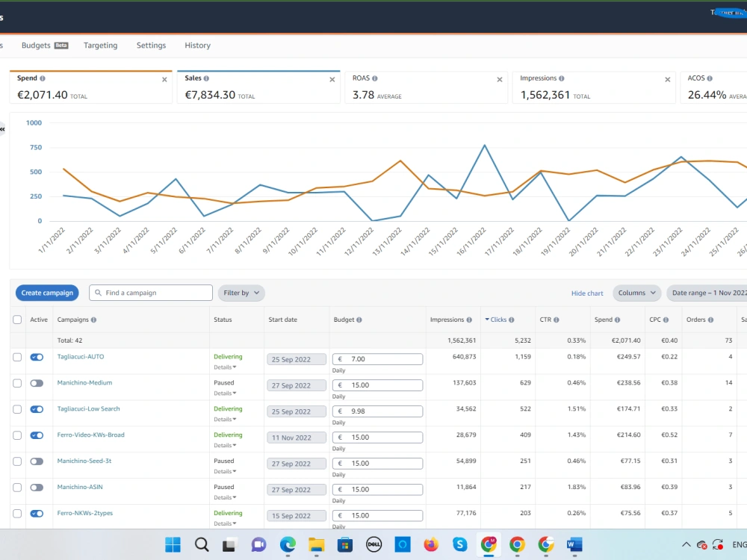Show info for the ROAS metric
This screenshot has height=560, width=747.
[x=375, y=78]
